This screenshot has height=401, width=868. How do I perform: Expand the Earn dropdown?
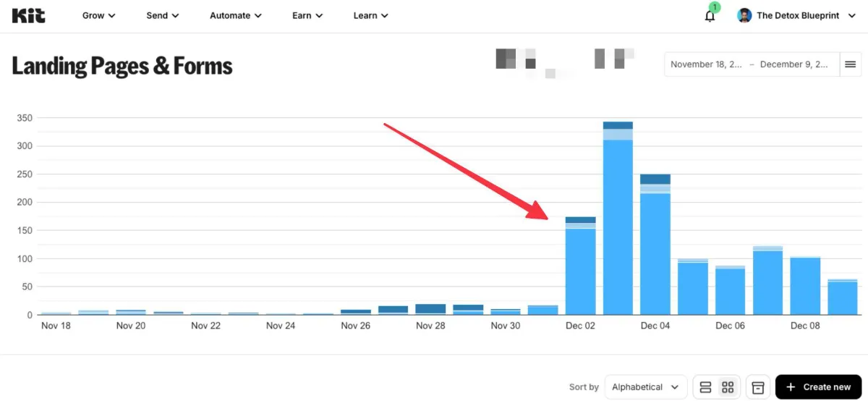(307, 15)
